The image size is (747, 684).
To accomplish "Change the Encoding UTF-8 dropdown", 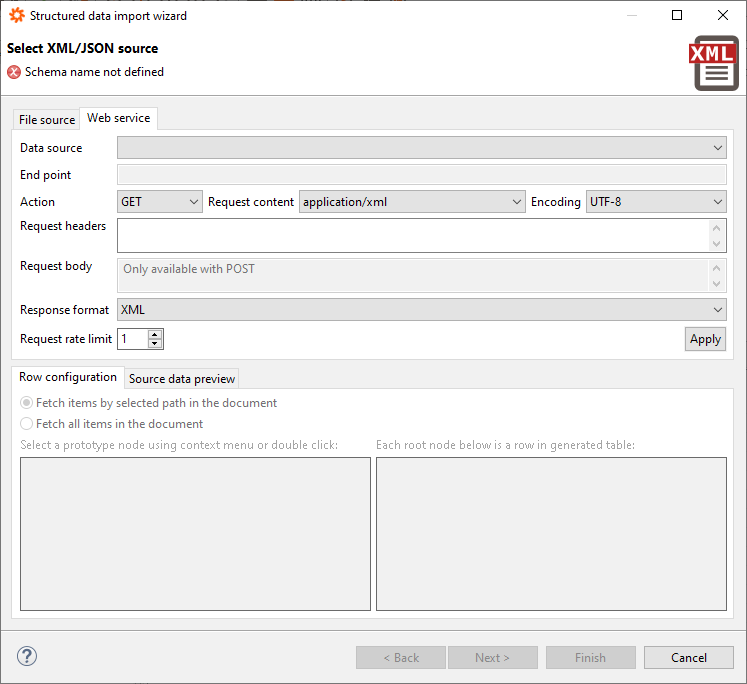I will 655,202.
